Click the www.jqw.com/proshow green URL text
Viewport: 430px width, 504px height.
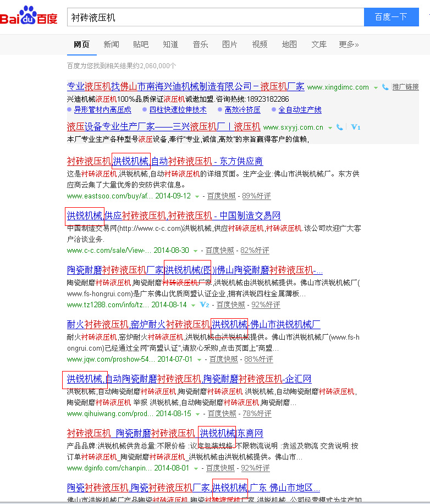[x=111, y=359]
